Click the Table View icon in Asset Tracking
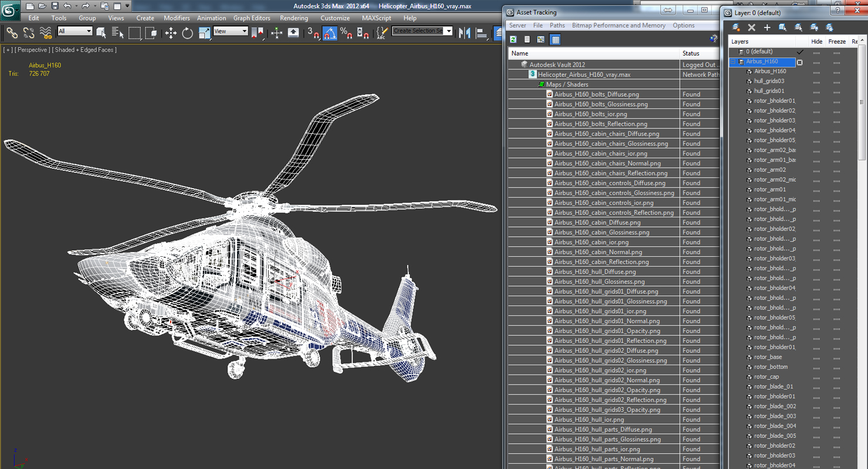Viewport: 868px width, 469px height. [555, 39]
